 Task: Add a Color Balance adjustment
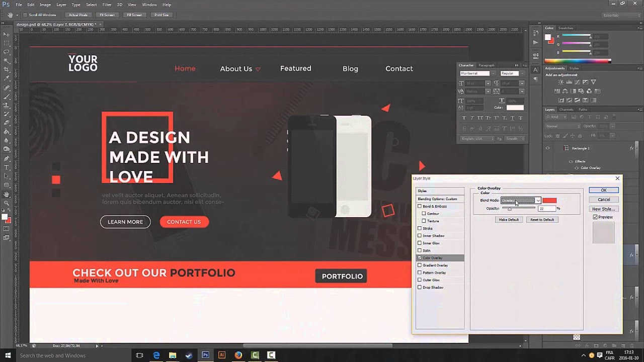coord(565,91)
